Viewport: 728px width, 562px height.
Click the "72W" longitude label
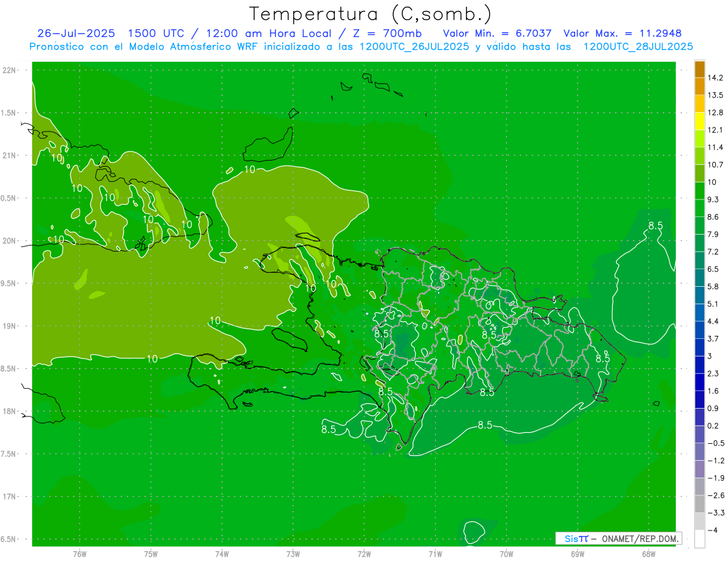point(364,554)
